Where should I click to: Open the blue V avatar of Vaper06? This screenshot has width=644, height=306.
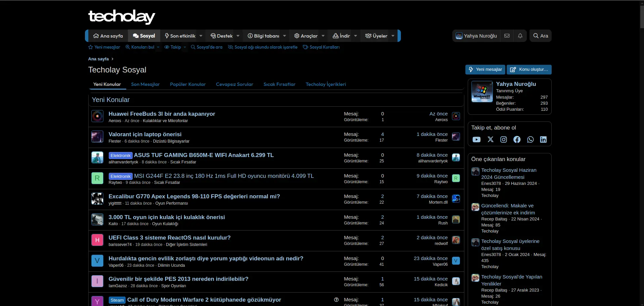click(97, 261)
